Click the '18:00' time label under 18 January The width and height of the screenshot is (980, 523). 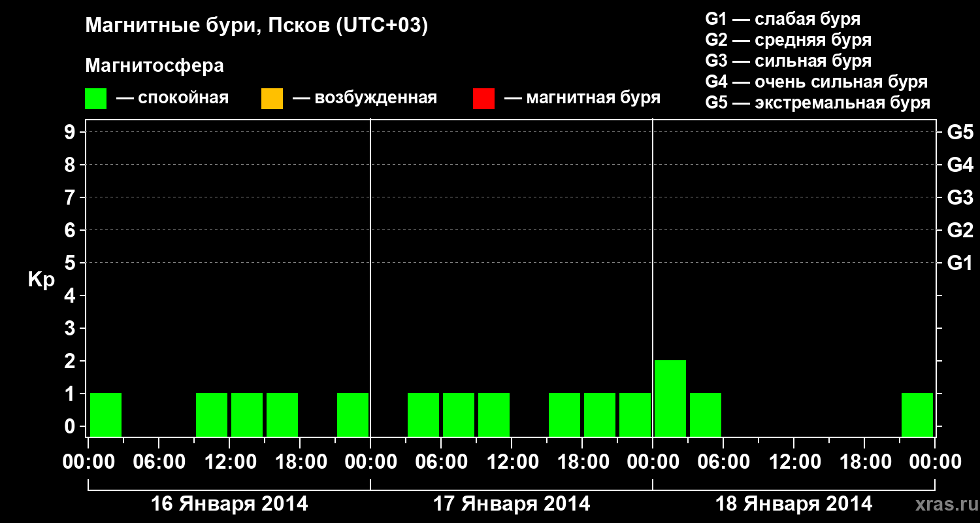coord(864,462)
